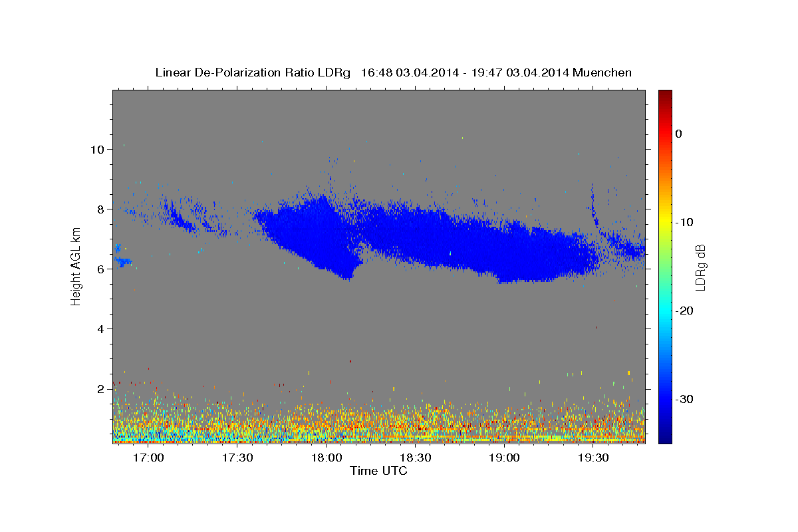Click the plot title "Linear De-Polarization Ratio LDRg"

pyautogui.click(x=252, y=72)
